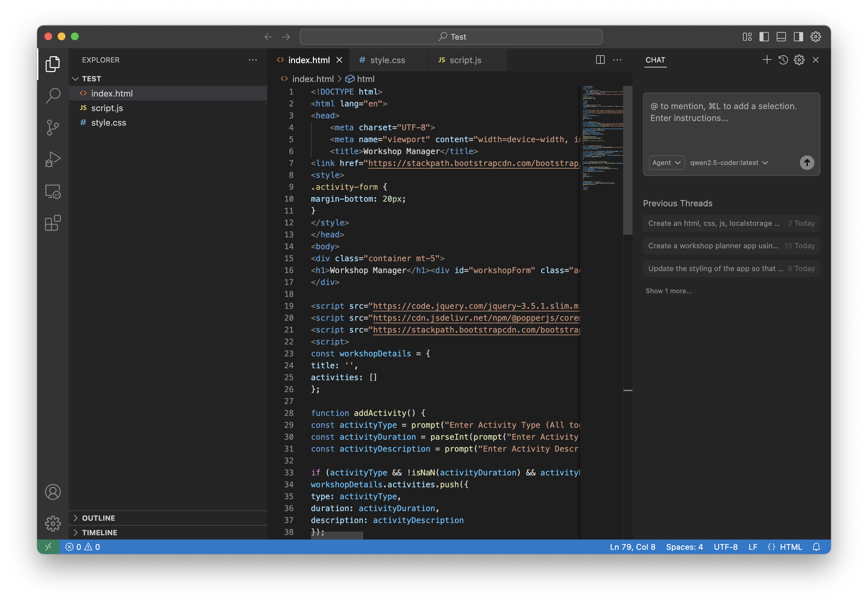Viewport: 868px width, 603px height.
Task: Open chat history via the clock icon
Action: 783,60
